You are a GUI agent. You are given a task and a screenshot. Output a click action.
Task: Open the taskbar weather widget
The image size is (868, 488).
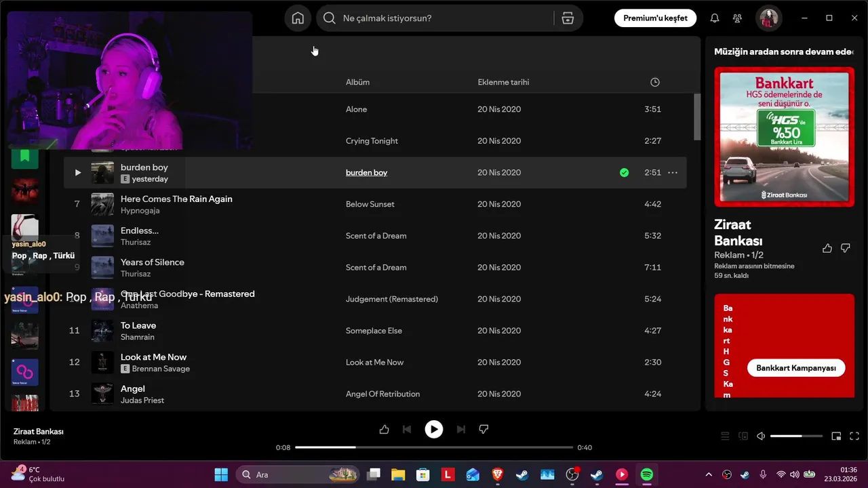point(37,474)
